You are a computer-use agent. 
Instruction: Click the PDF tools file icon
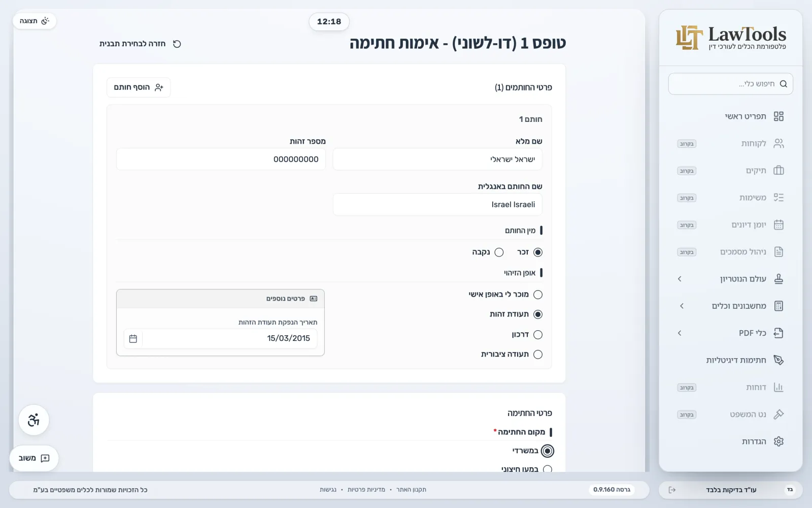(779, 333)
